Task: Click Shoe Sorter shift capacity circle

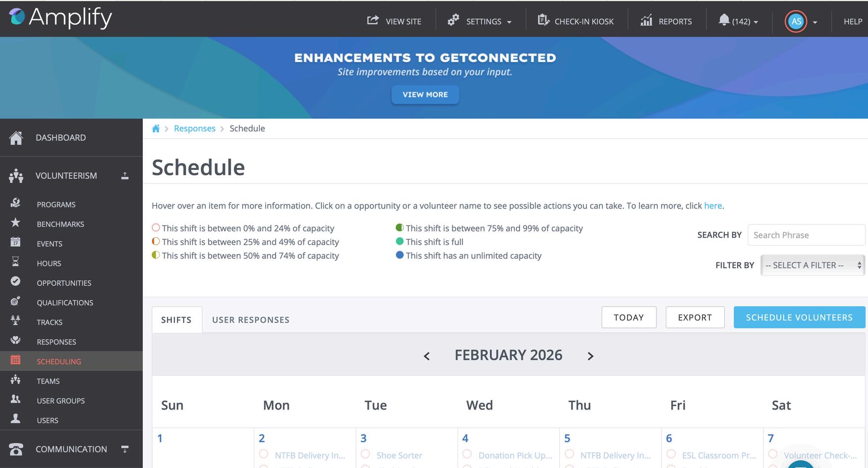Action: click(365, 454)
